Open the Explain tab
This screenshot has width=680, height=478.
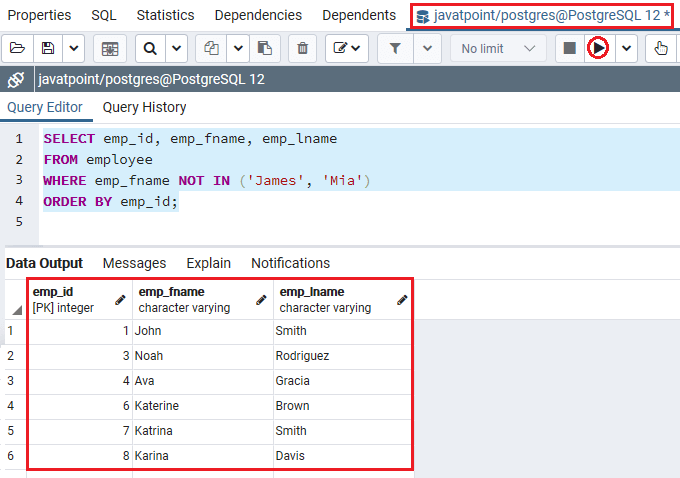point(208,263)
